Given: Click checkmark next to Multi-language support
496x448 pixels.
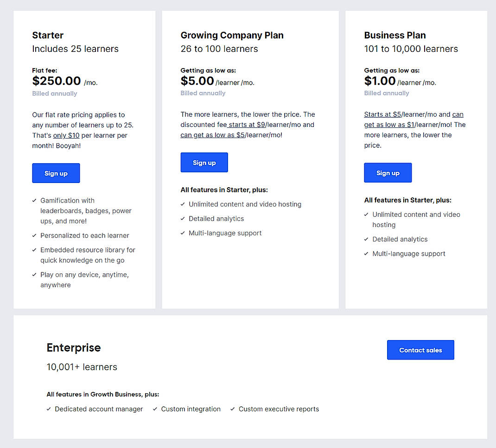Looking at the screenshot, I should pyautogui.click(x=183, y=233).
